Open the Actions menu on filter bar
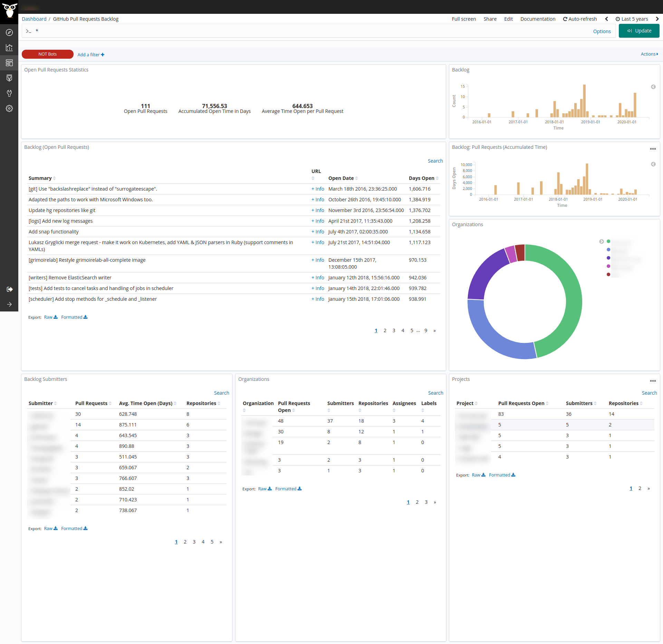The image size is (663, 644). click(648, 54)
